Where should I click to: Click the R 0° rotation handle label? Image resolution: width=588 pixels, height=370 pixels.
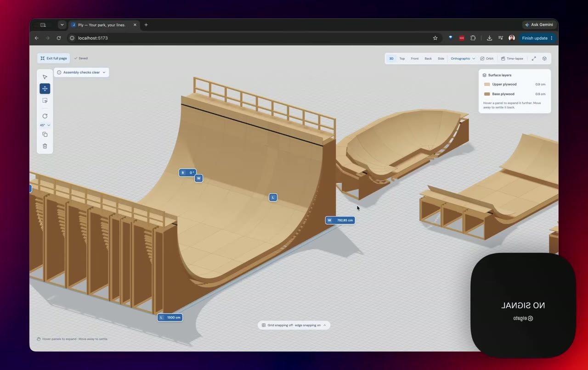(x=187, y=173)
